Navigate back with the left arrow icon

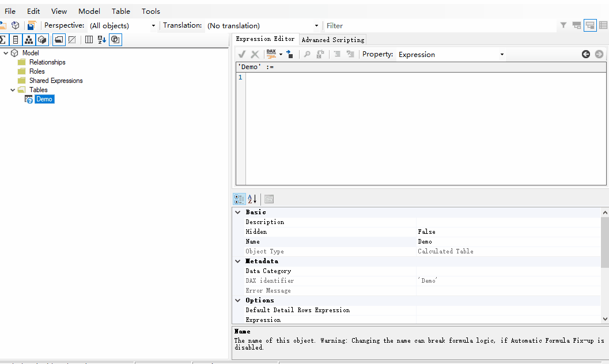pos(586,54)
